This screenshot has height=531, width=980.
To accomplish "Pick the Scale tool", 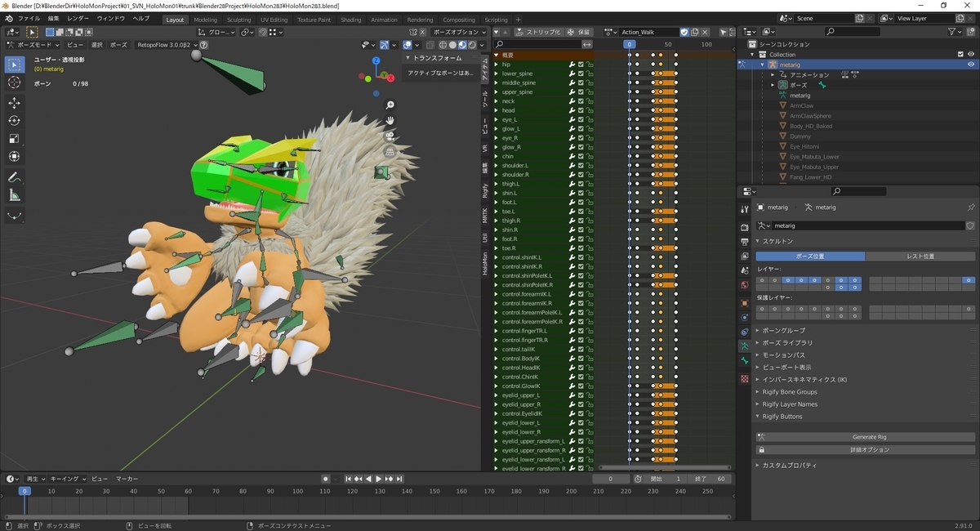I will coord(15,139).
